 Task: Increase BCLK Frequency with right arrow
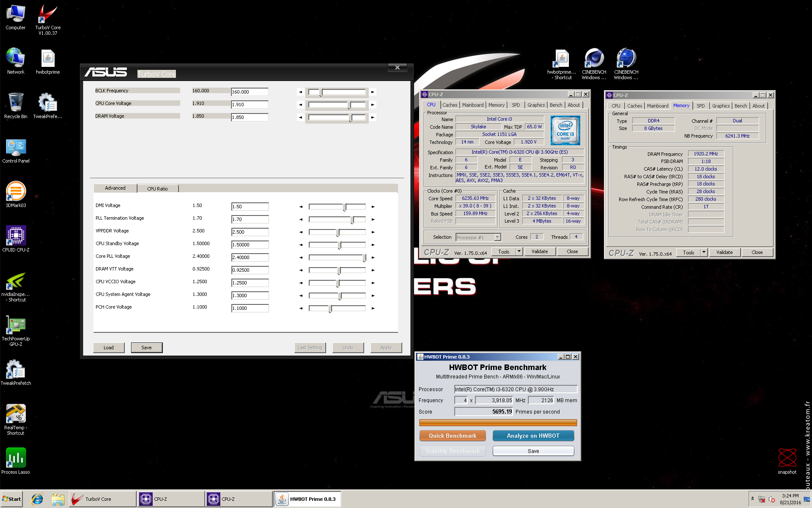pos(373,92)
